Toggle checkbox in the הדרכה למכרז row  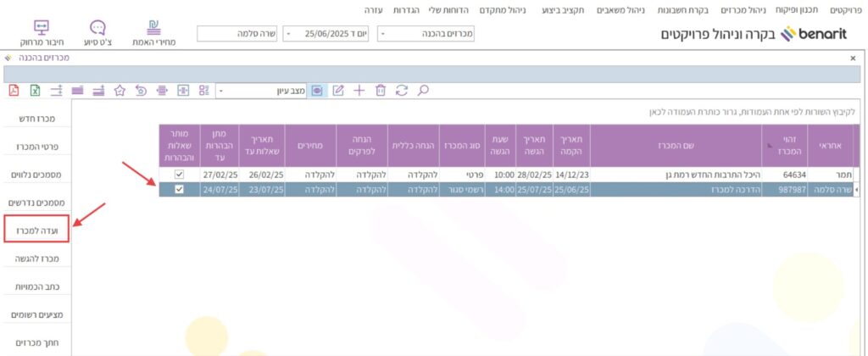178,190
